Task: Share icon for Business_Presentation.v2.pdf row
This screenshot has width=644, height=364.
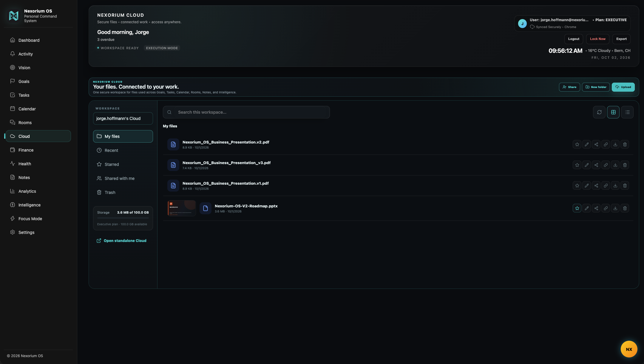Action: pos(596,144)
